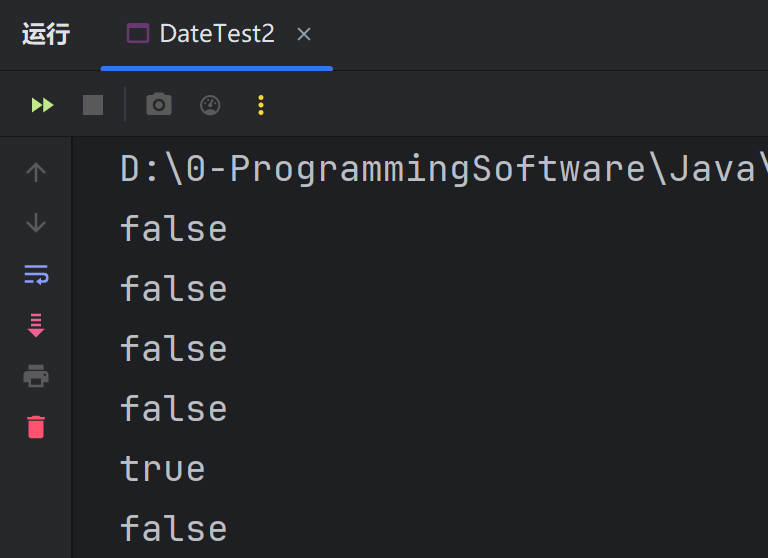
Task: Toggle soft-wrap for console output
Action: tap(36, 274)
